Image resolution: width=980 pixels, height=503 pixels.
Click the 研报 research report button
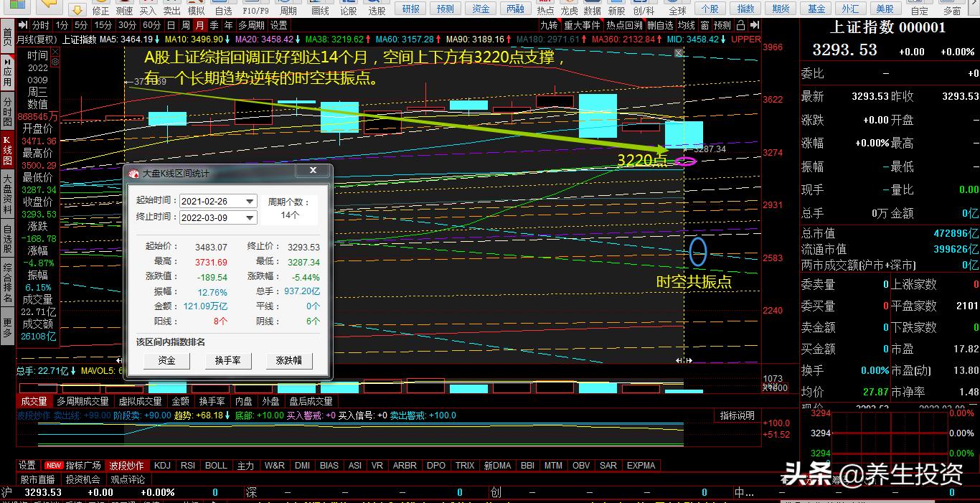[x=411, y=9]
